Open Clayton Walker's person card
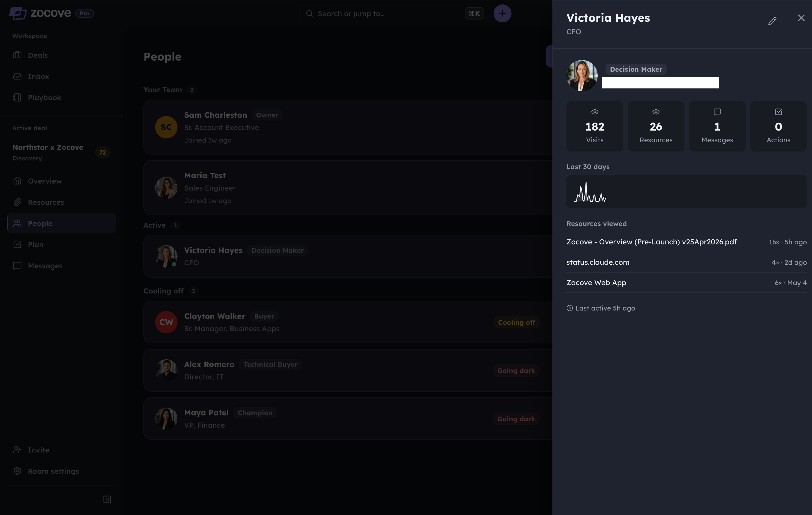This screenshot has height=515, width=812. [348, 322]
